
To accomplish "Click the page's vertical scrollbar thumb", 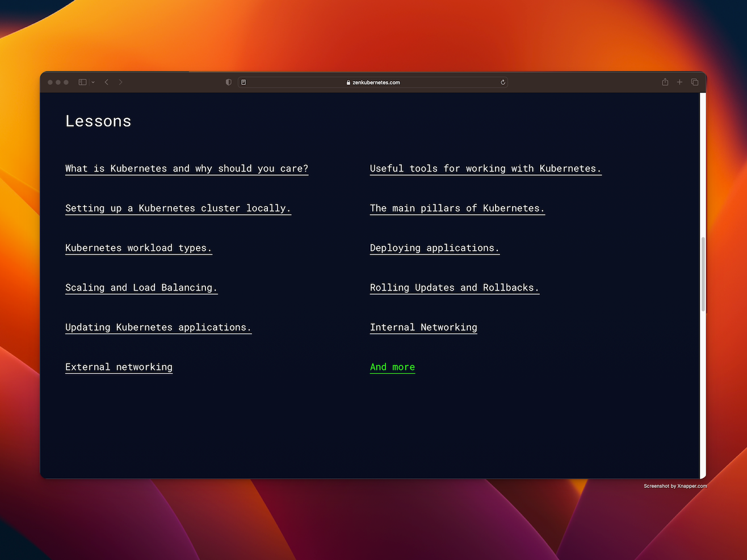I will (x=703, y=274).
